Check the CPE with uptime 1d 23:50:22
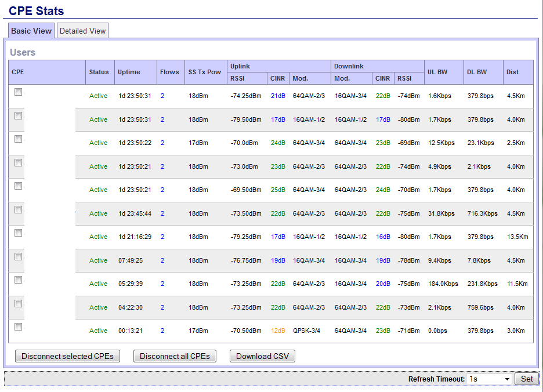The image size is (543, 392). 19,139
